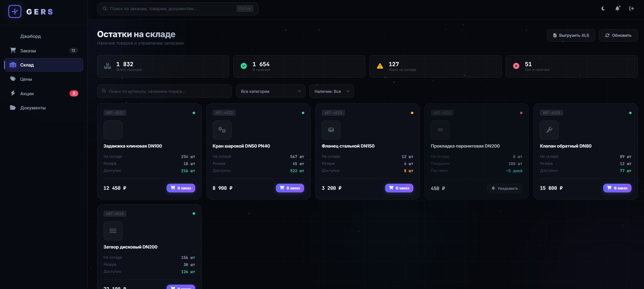The width and height of the screenshot is (644, 289).
Task: Focus the article search input field
Action: 165,91
